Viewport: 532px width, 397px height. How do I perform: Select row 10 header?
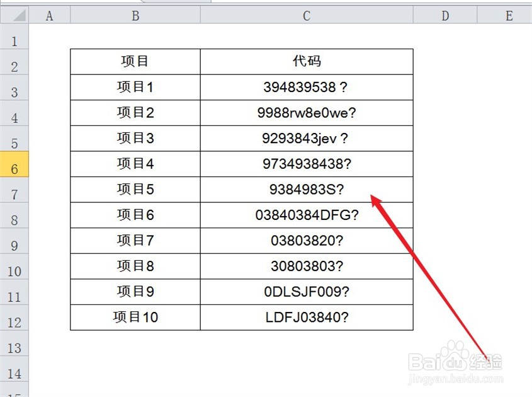[x=14, y=267]
